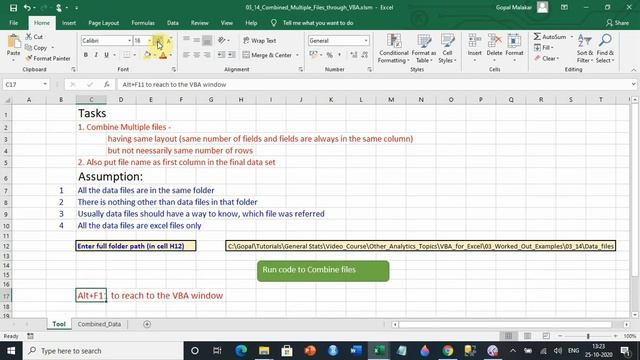Apply Percent style
The height and width of the screenshot is (360, 640).
point(329,55)
